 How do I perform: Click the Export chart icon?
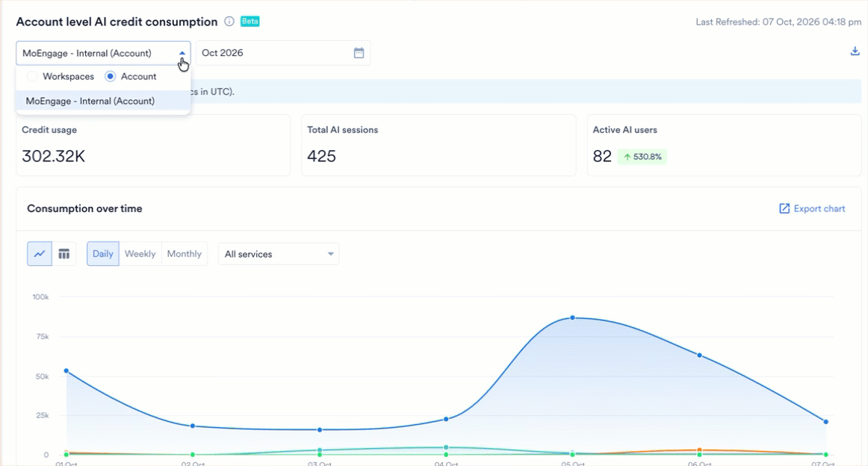pos(784,208)
